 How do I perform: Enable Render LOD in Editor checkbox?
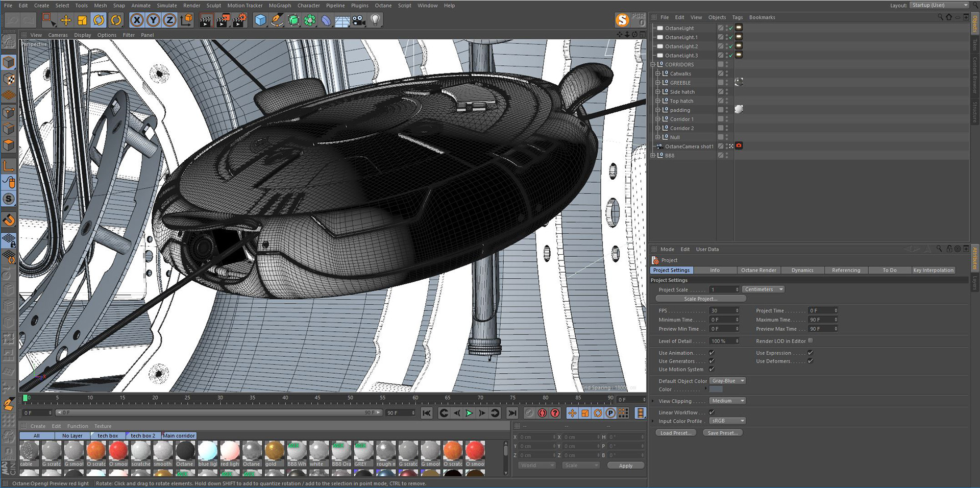coord(811,340)
